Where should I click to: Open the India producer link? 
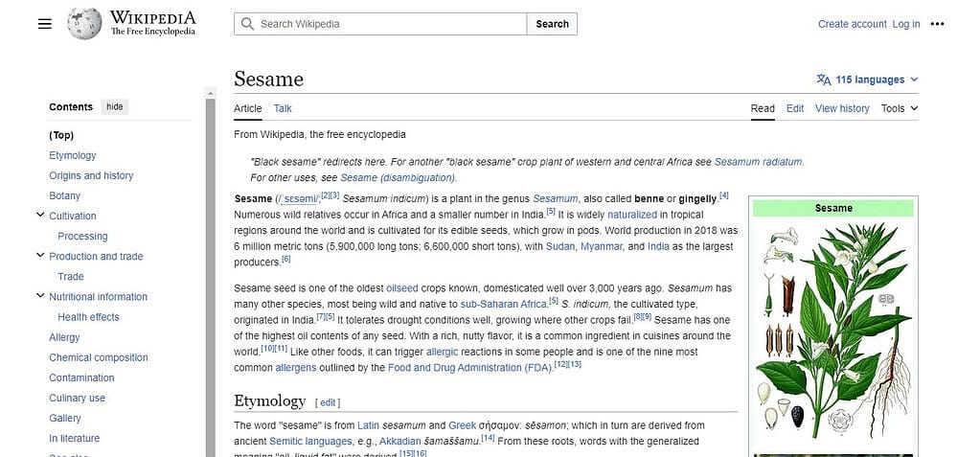(658, 246)
